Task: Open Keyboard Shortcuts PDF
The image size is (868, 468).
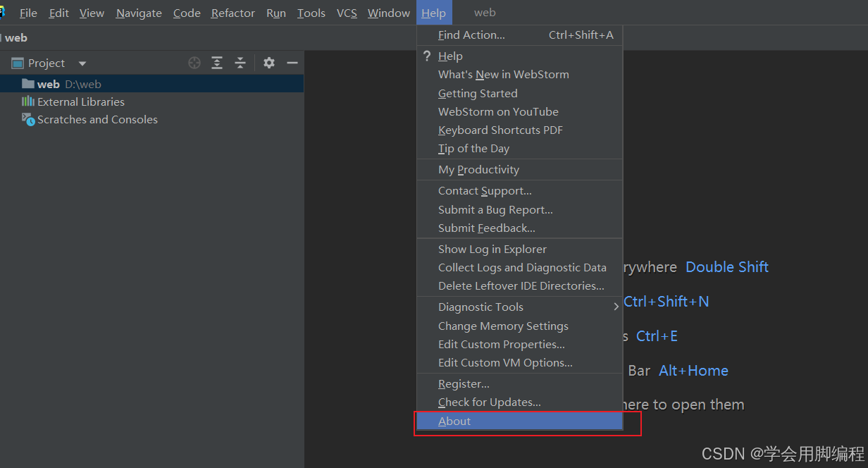Action: (x=519, y=130)
